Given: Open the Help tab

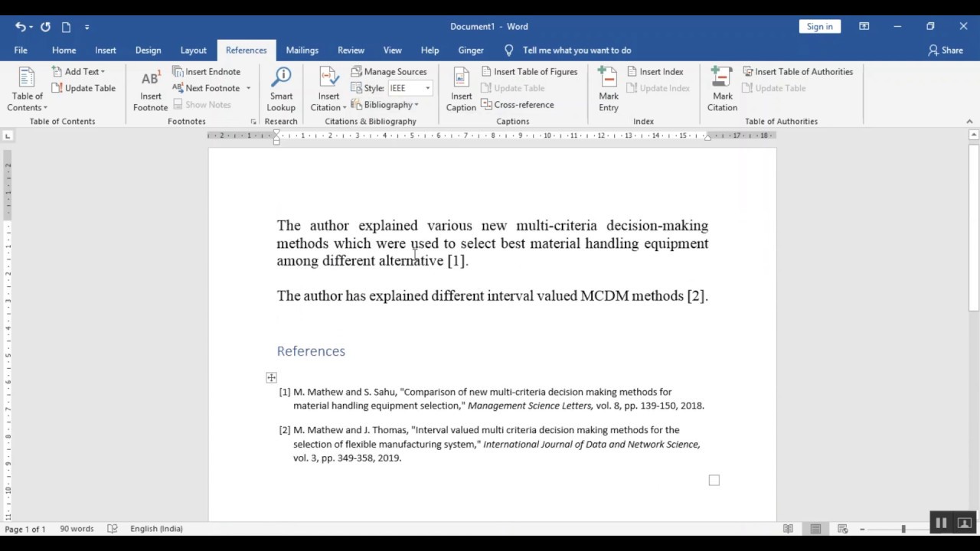Looking at the screenshot, I should click(x=430, y=50).
